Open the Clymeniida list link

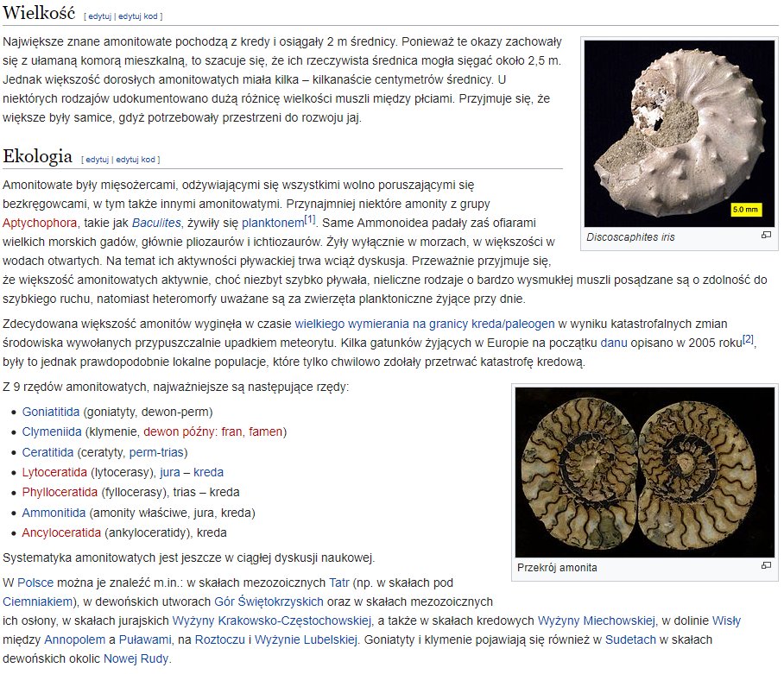coord(52,431)
